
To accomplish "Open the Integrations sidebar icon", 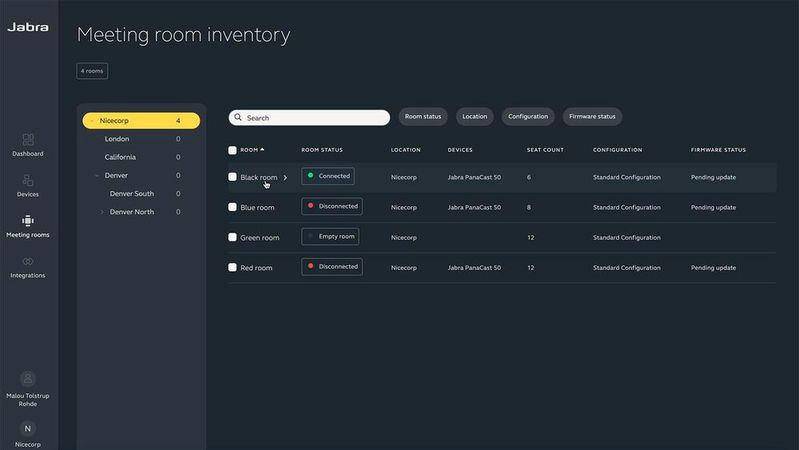I will [28, 261].
